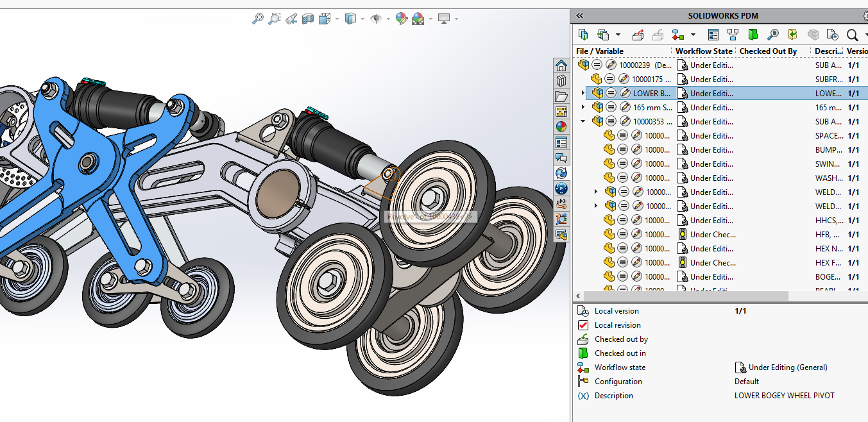Click the Get Latest Version icon

click(x=583, y=34)
